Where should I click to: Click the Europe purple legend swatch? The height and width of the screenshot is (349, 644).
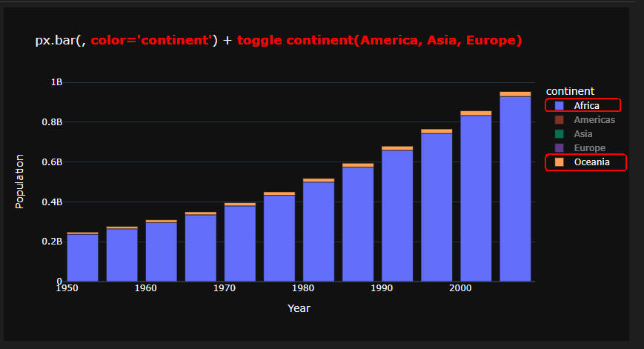559,147
